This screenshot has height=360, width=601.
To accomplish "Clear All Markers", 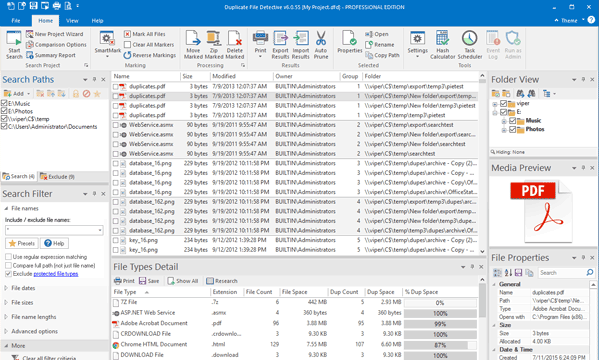I will [149, 44].
